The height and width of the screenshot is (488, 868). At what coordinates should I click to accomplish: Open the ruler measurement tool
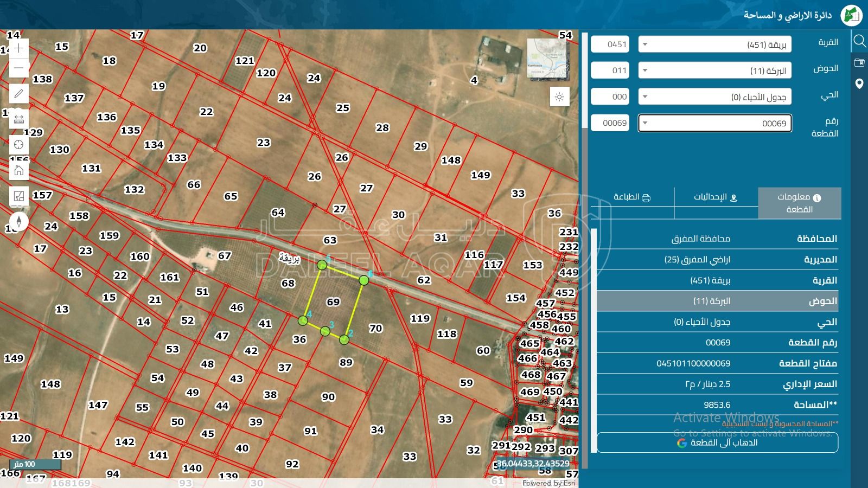click(x=19, y=119)
